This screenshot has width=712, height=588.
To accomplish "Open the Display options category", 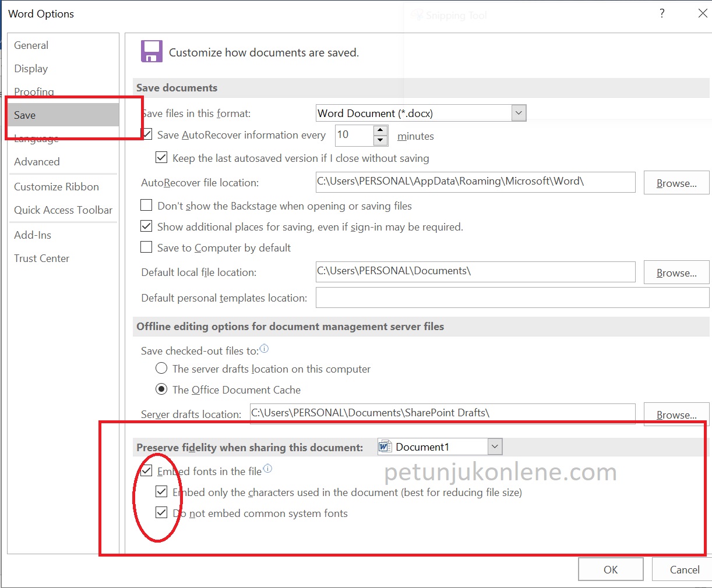I will [x=63, y=69].
